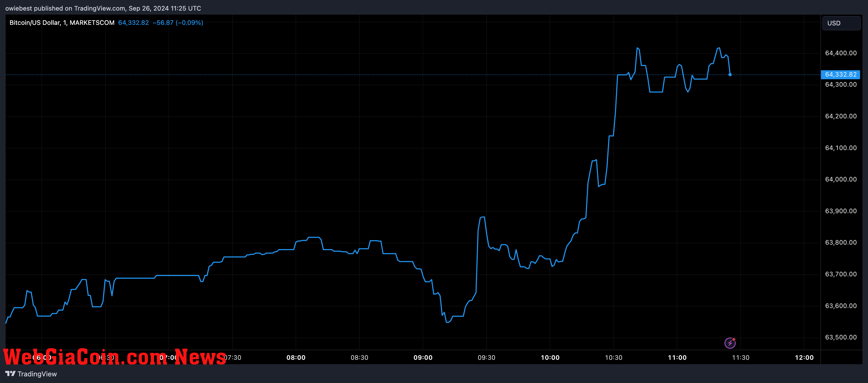Image resolution: width=868 pixels, height=383 pixels.
Task: Click the 64,400.00 price axis label
Action: 841,53
